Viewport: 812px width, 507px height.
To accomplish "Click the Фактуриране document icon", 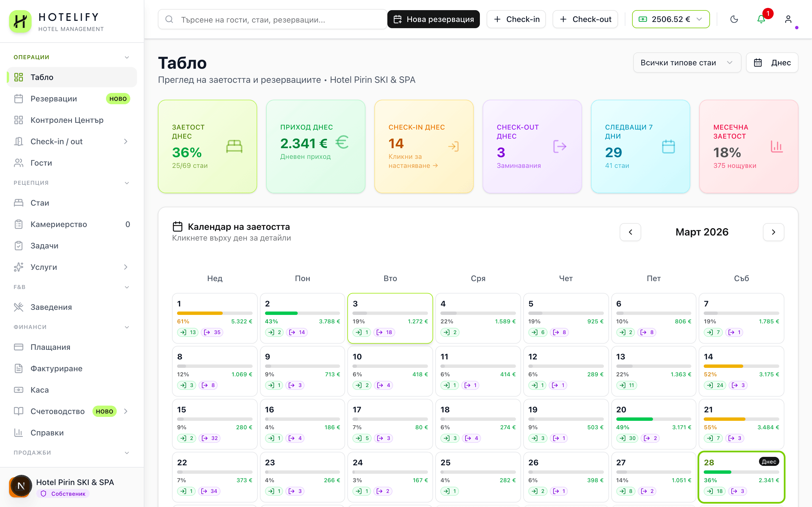I will pos(19,368).
